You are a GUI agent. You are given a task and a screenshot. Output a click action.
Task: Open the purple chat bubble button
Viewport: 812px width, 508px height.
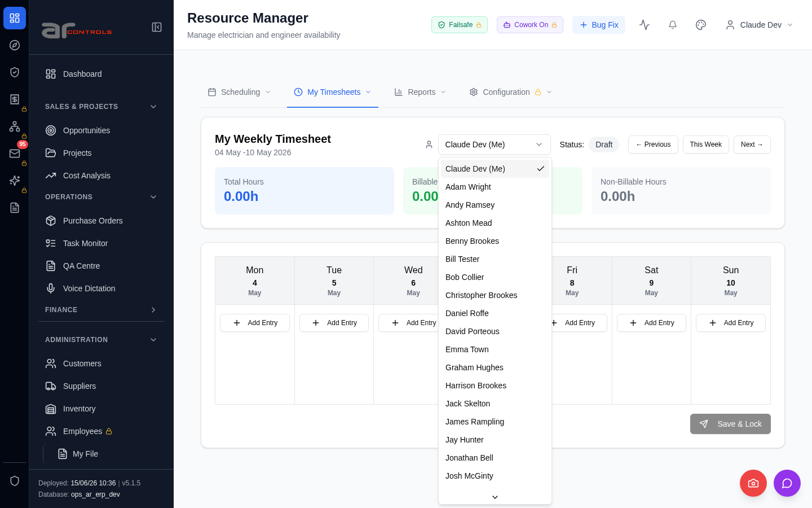(x=787, y=483)
